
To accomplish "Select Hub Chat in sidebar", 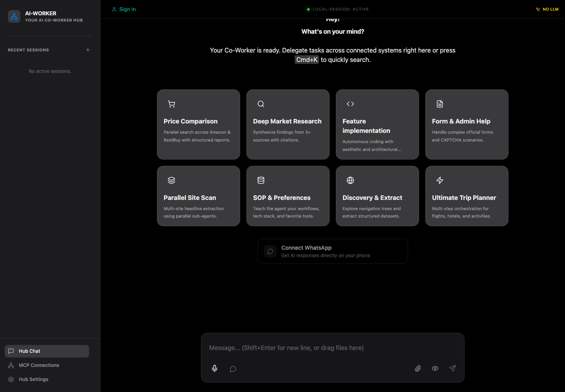I will (x=47, y=351).
